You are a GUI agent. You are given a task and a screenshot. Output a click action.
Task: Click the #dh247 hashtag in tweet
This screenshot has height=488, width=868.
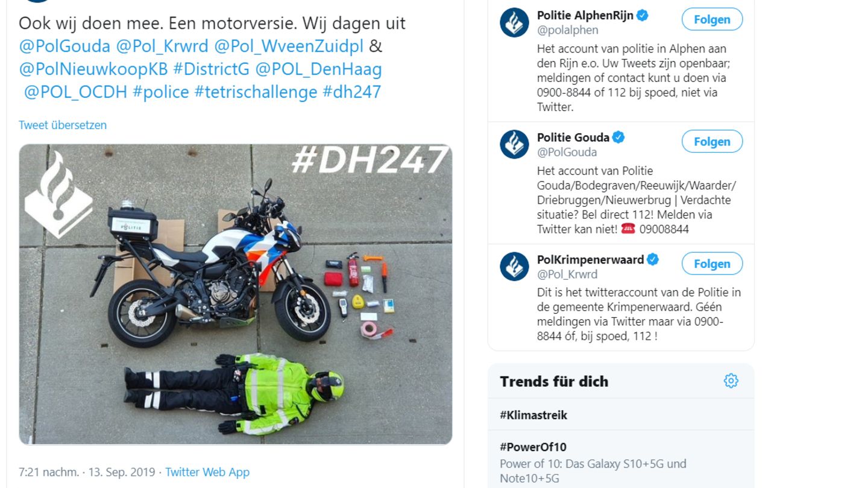(x=352, y=92)
